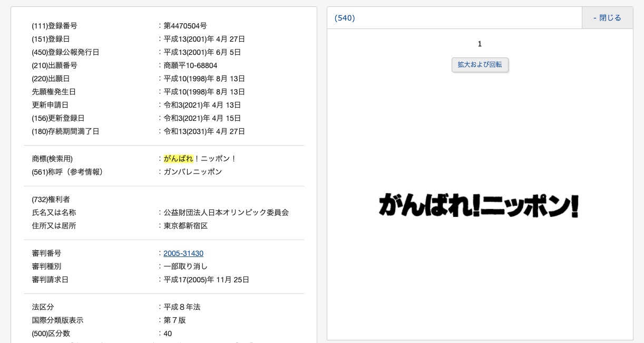Screen dimensions: 644x343
Task: Click the 商標(検索用) label
Action: point(52,159)
